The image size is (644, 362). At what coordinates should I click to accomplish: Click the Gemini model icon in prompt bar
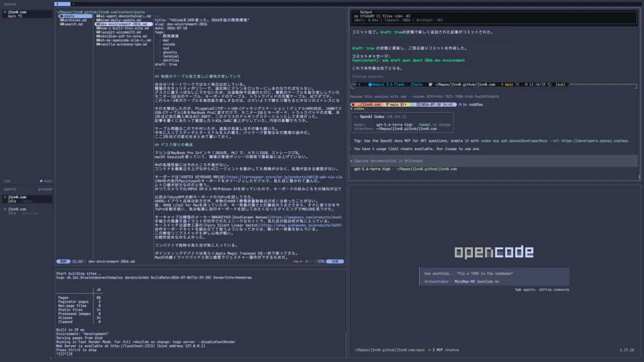[x=370, y=85]
